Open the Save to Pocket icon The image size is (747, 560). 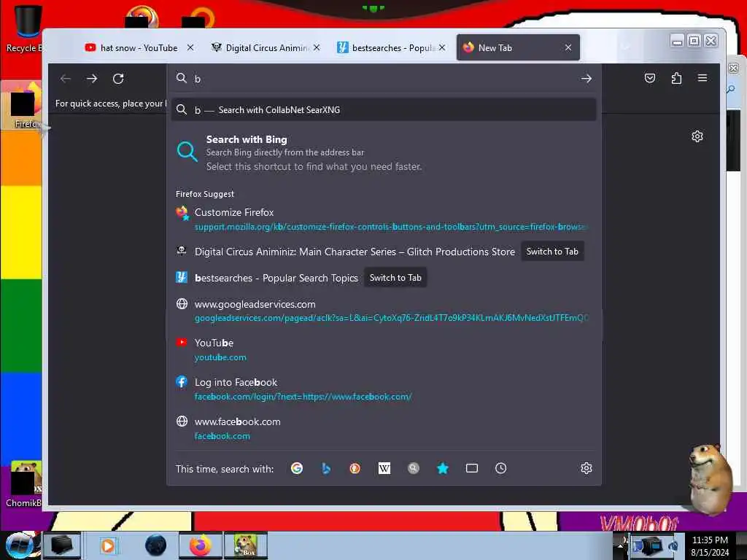650,78
